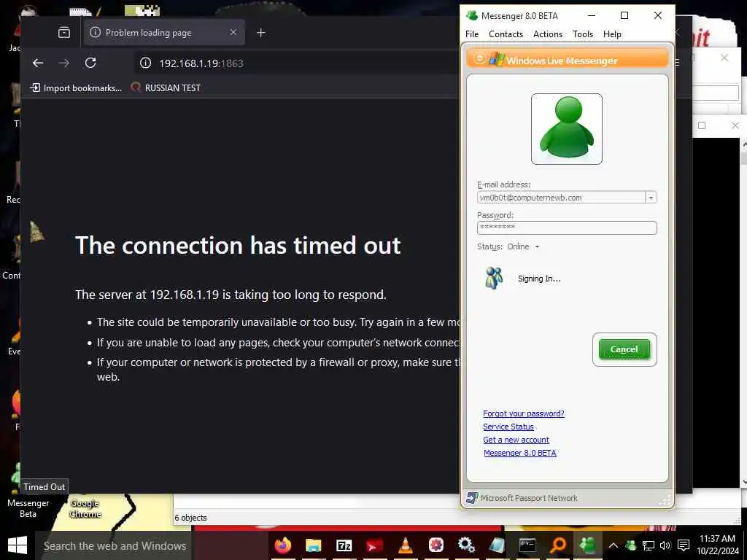Open the Service Status link
Screen dimensions: 747x560
508,427
